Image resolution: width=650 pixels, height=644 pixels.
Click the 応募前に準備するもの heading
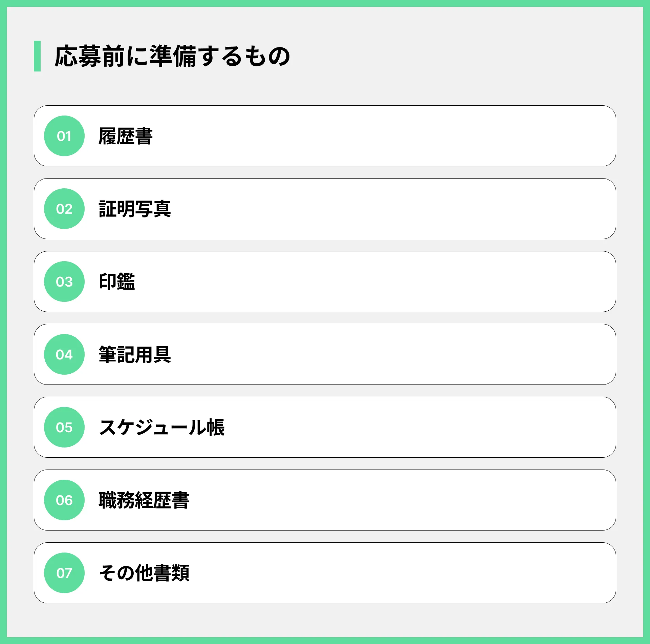click(x=173, y=56)
